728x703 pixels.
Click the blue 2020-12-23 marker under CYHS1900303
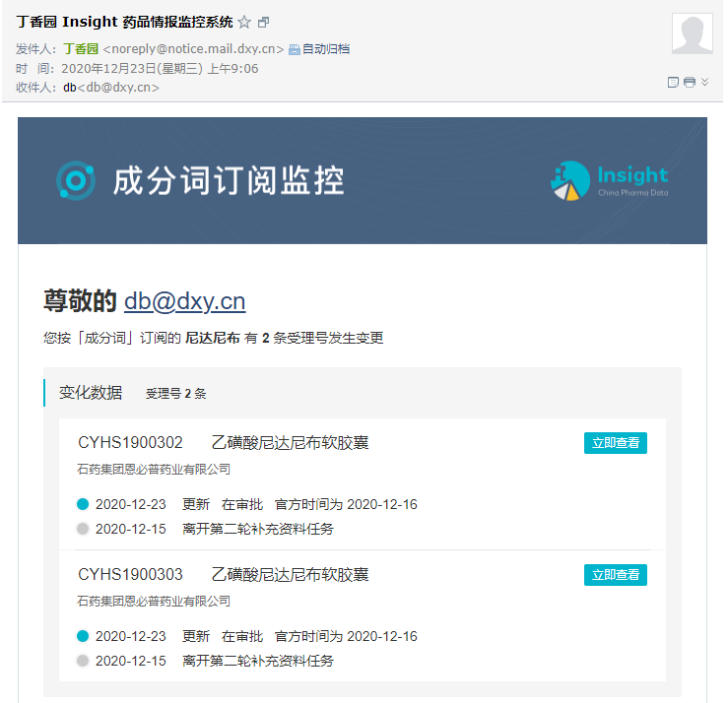[83, 636]
